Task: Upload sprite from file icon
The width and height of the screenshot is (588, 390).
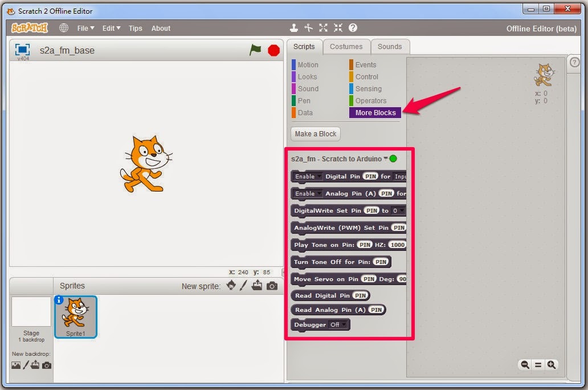Action: [257, 286]
